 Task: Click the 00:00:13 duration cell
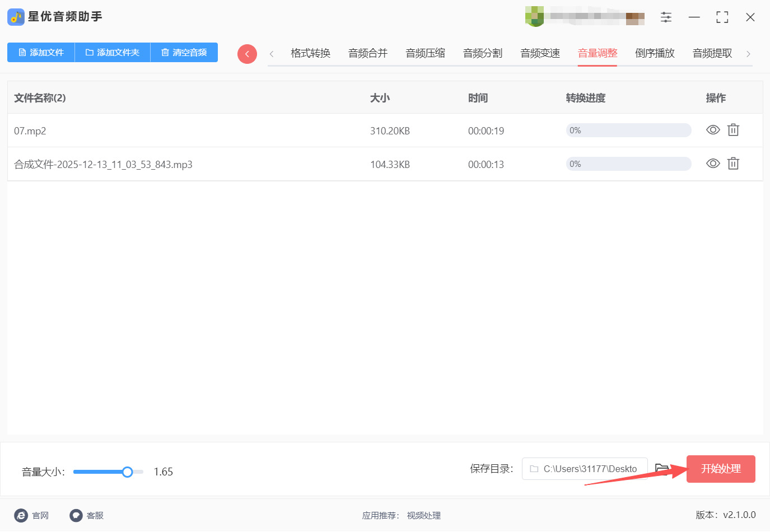coord(486,165)
